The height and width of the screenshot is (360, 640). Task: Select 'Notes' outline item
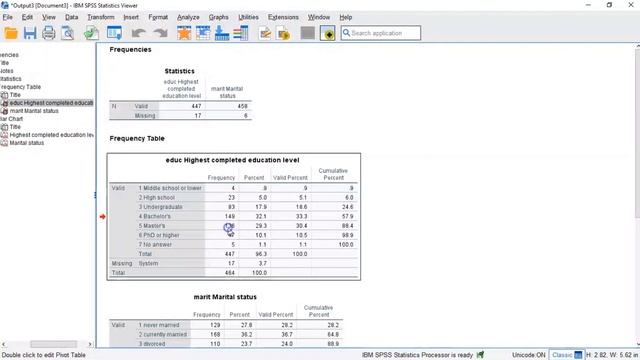click(7, 71)
